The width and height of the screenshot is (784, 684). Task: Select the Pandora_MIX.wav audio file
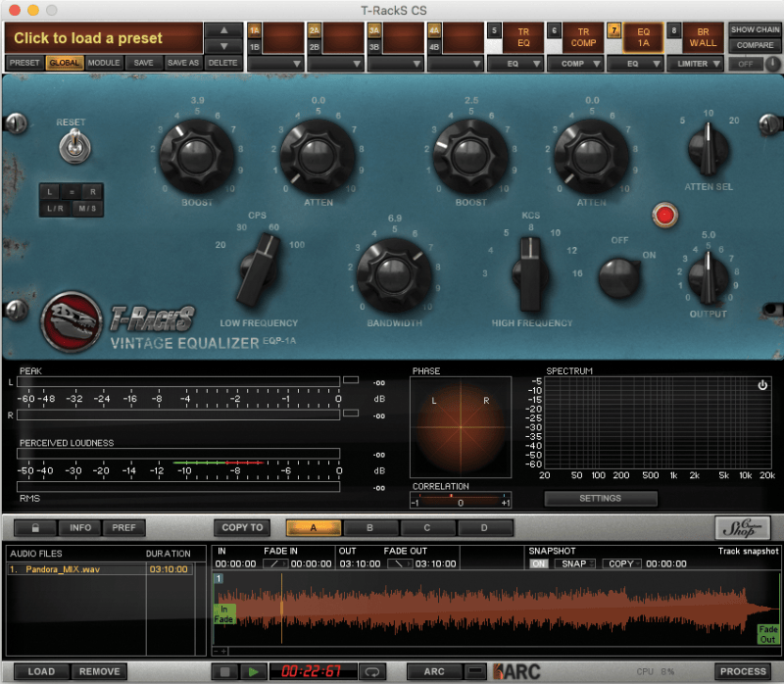100,569
